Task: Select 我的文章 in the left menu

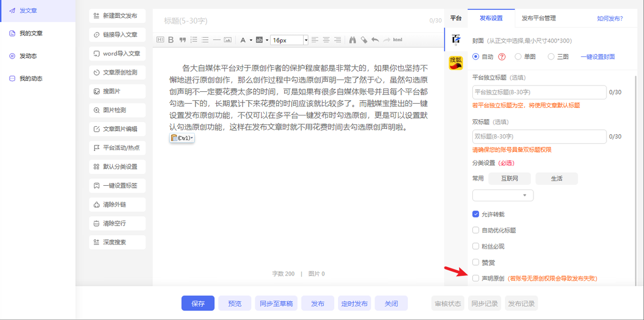Action: 32,33
